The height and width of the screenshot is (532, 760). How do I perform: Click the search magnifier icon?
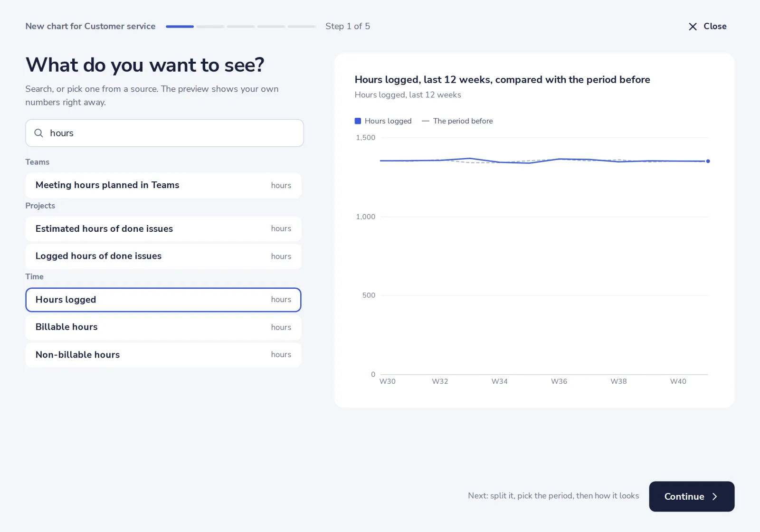[38, 133]
